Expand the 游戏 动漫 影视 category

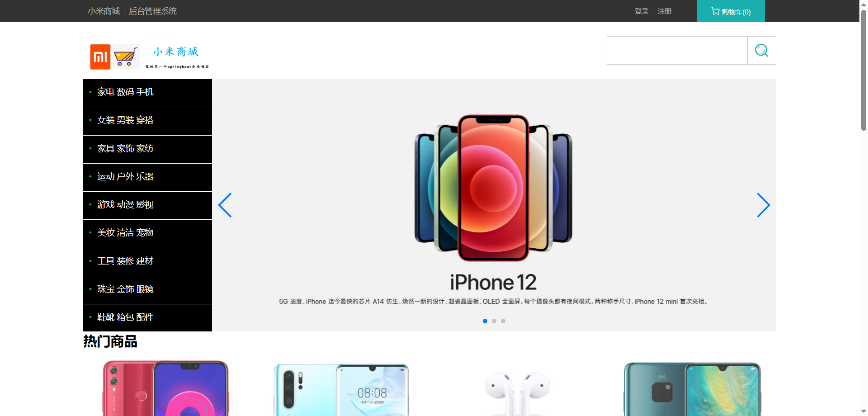tap(147, 205)
